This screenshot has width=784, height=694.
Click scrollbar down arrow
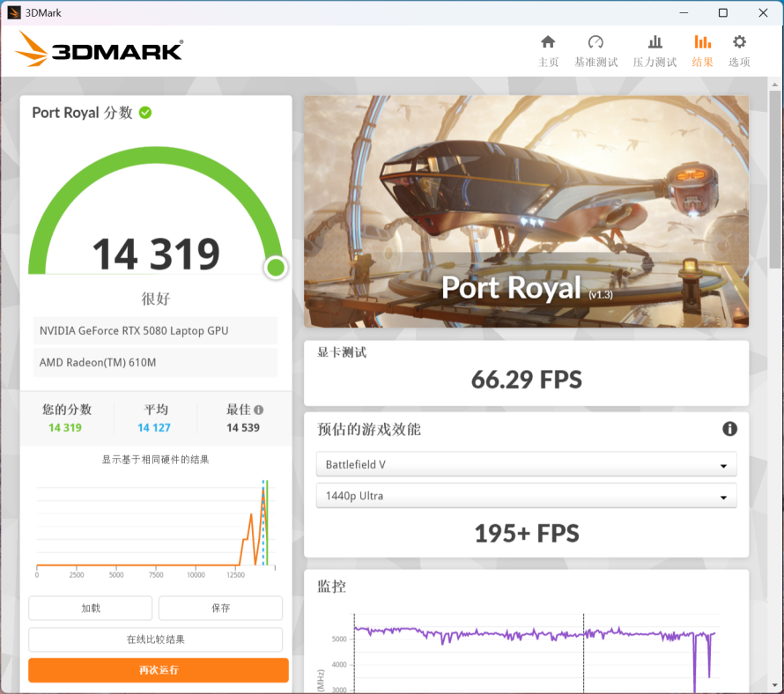(774, 685)
